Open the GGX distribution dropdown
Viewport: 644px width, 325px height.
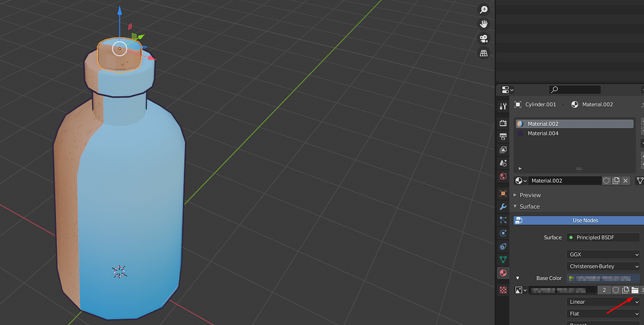coord(603,254)
